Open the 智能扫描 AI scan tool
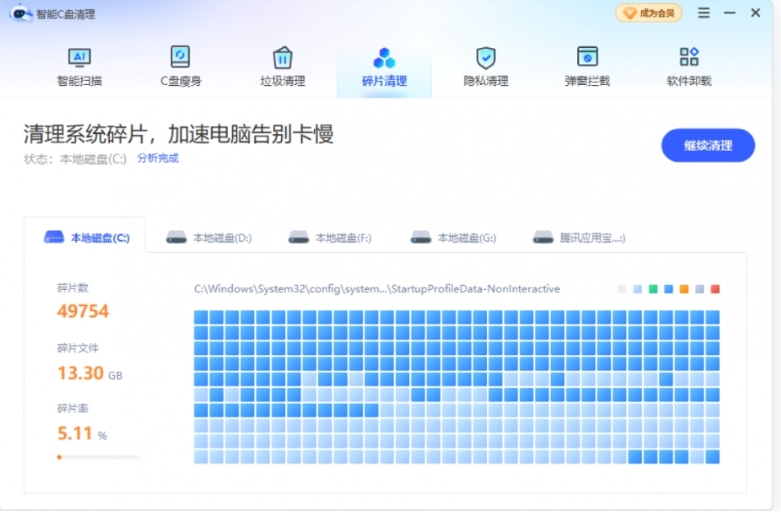The image size is (781, 514). click(x=79, y=67)
